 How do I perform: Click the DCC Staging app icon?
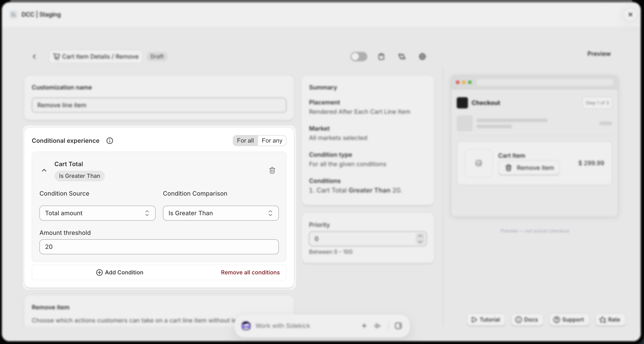pos(14,14)
